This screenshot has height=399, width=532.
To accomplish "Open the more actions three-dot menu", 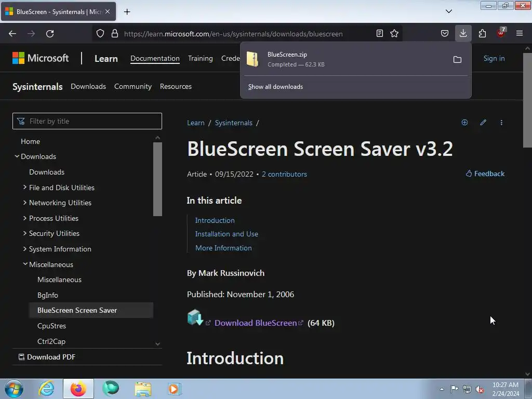I will point(501,123).
